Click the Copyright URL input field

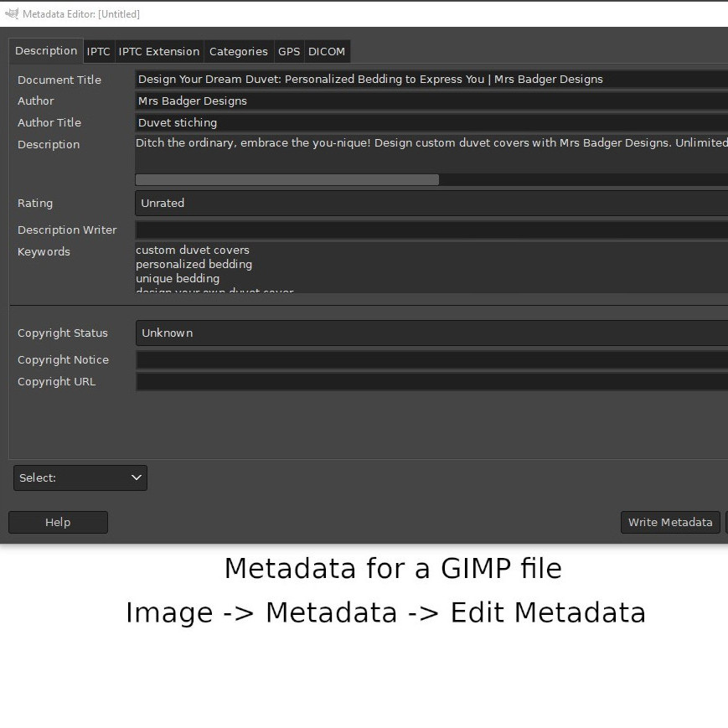[x=431, y=382]
